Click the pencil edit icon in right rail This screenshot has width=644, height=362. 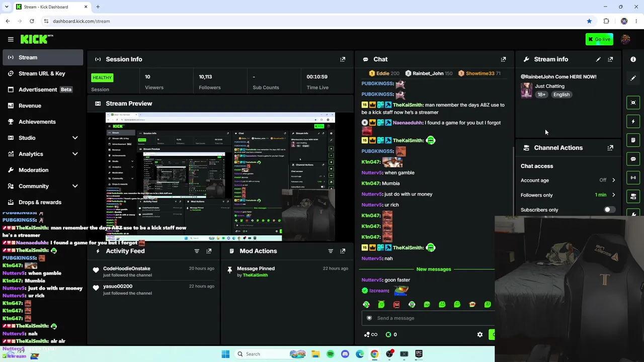[633, 78]
